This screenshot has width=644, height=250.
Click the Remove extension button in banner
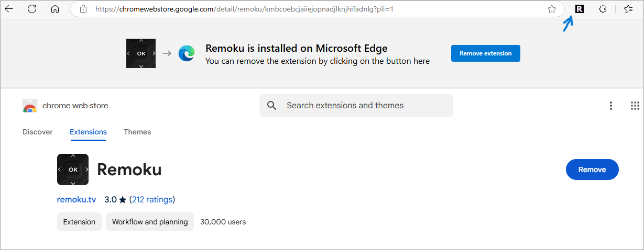[486, 53]
